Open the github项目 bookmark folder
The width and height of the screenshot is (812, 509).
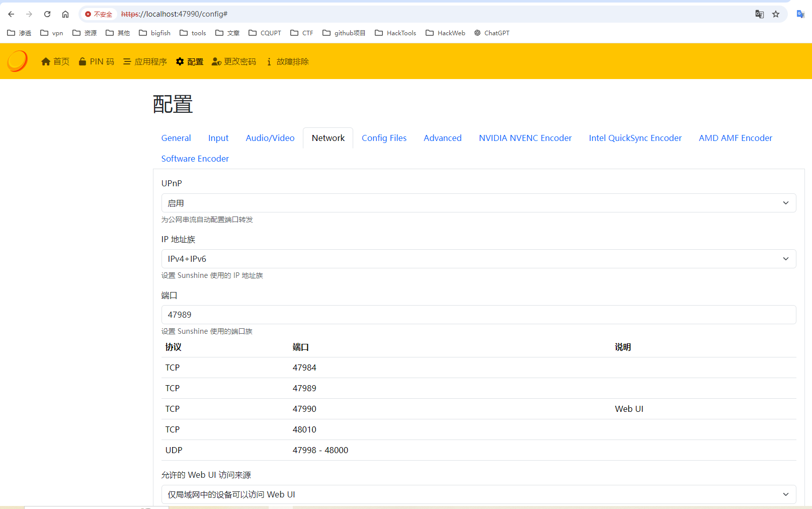coord(344,33)
